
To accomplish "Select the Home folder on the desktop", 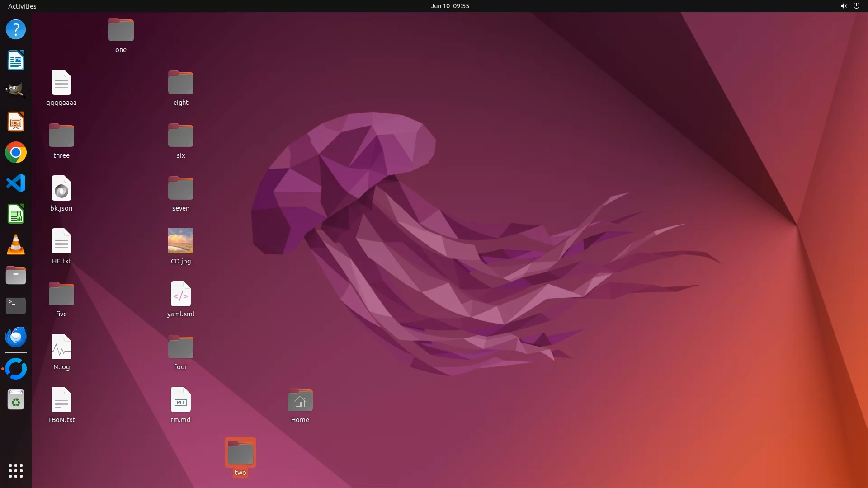I will point(300,401).
